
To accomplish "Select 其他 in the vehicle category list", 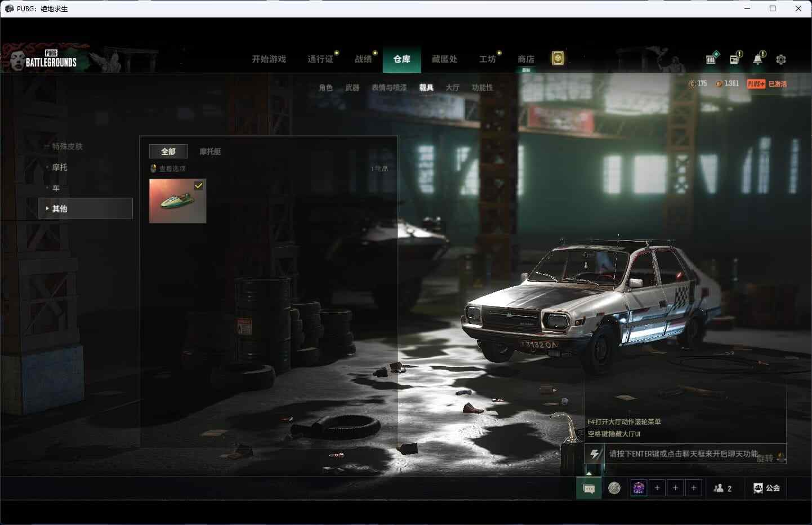I will click(x=86, y=208).
